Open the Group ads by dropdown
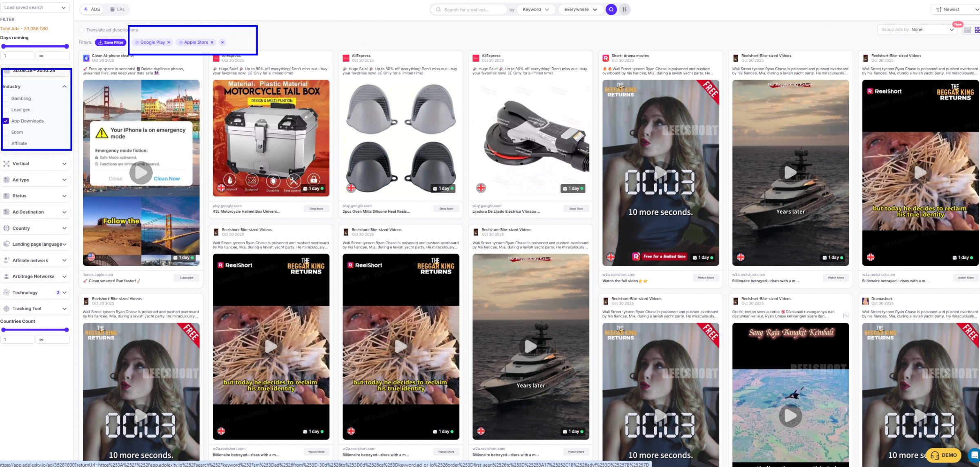The width and height of the screenshot is (980, 467). tap(917, 30)
